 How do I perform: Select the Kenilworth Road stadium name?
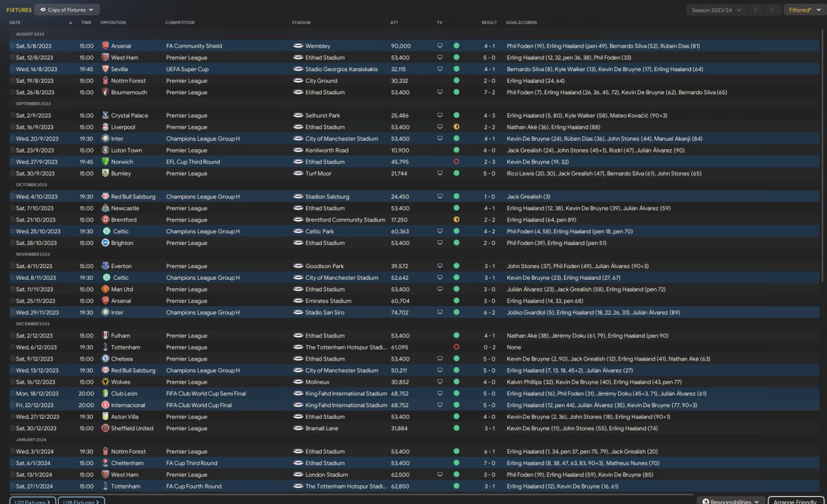click(x=327, y=151)
